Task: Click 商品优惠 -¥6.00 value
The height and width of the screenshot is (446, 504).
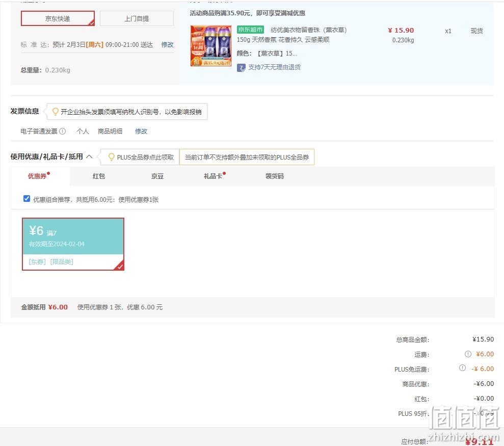Action: click(x=484, y=384)
